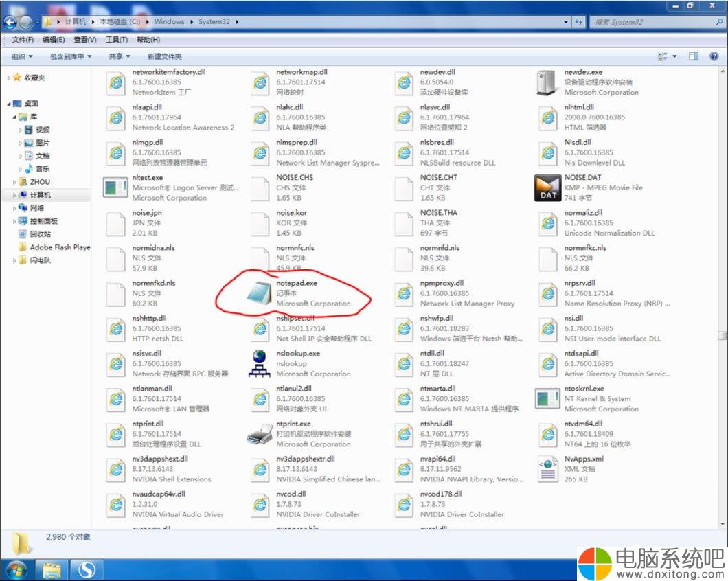Select Adobe Flash Player folder in navigation pane

60,247
